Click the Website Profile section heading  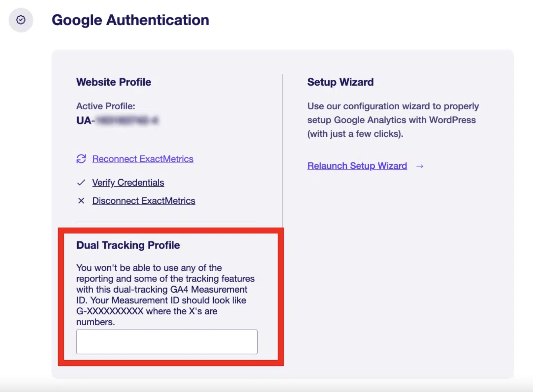114,82
